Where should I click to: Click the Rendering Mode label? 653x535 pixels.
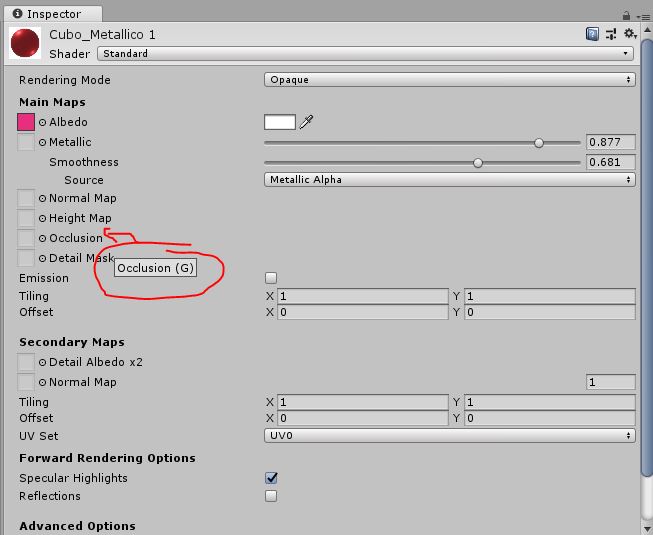pos(65,80)
